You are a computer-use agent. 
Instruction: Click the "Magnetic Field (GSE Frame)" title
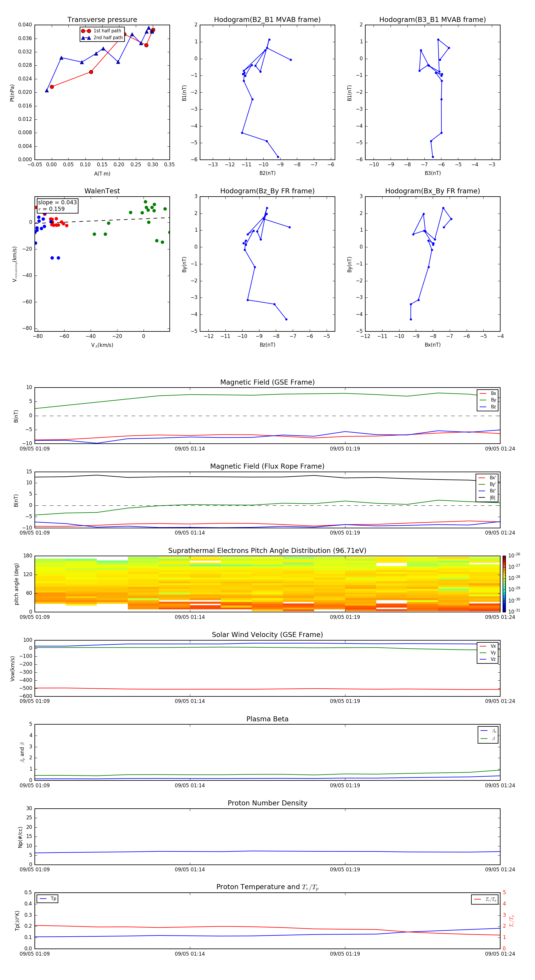point(267,382)
